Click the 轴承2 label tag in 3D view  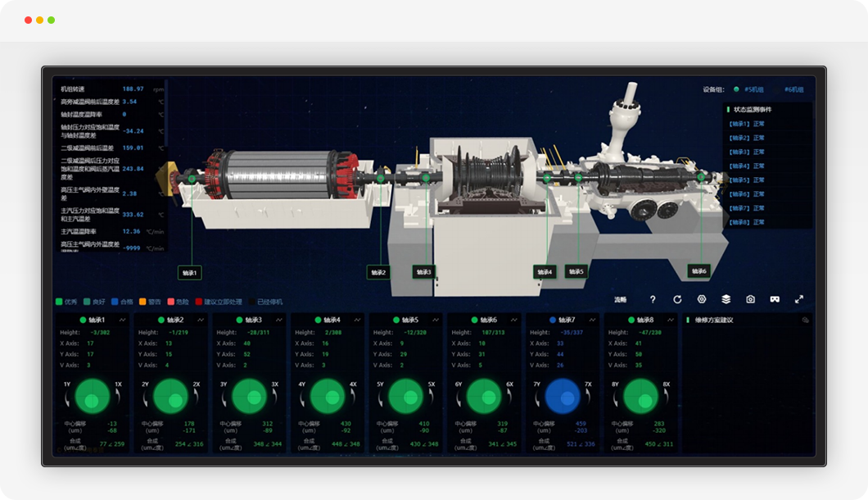[x=378, y=272]
